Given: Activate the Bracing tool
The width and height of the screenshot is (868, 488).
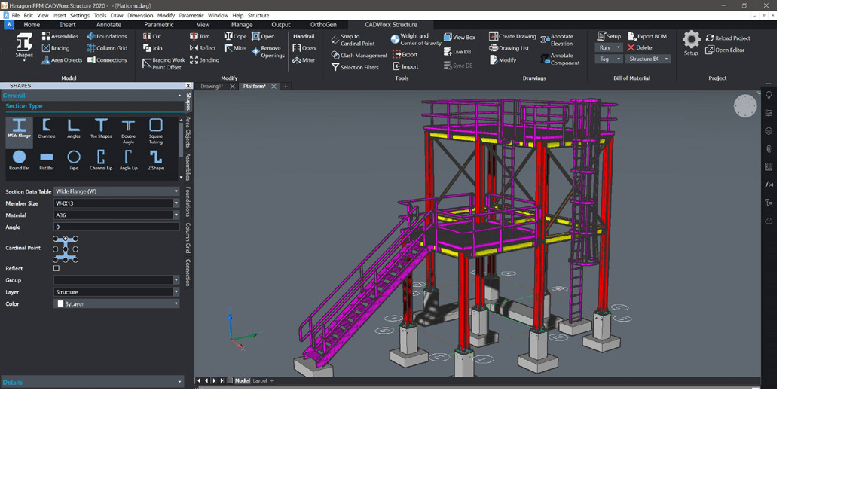Looking at the screenshot, I should tap(55, 48).
